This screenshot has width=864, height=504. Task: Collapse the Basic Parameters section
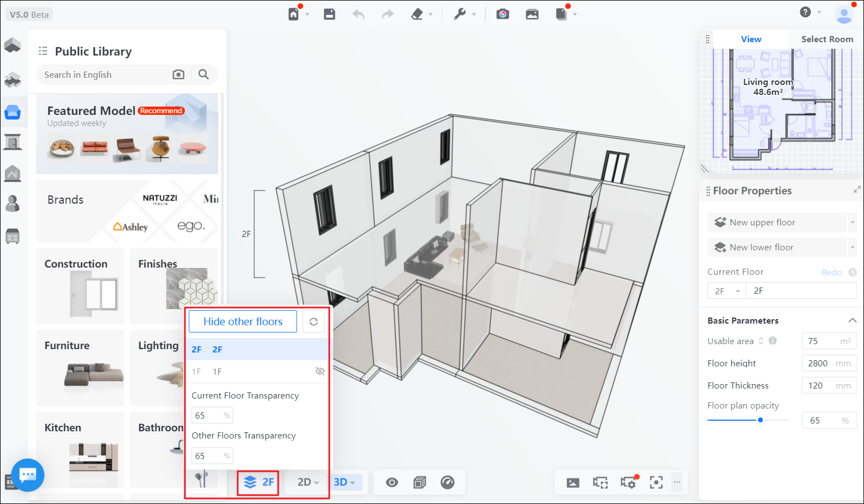(852, 321)
